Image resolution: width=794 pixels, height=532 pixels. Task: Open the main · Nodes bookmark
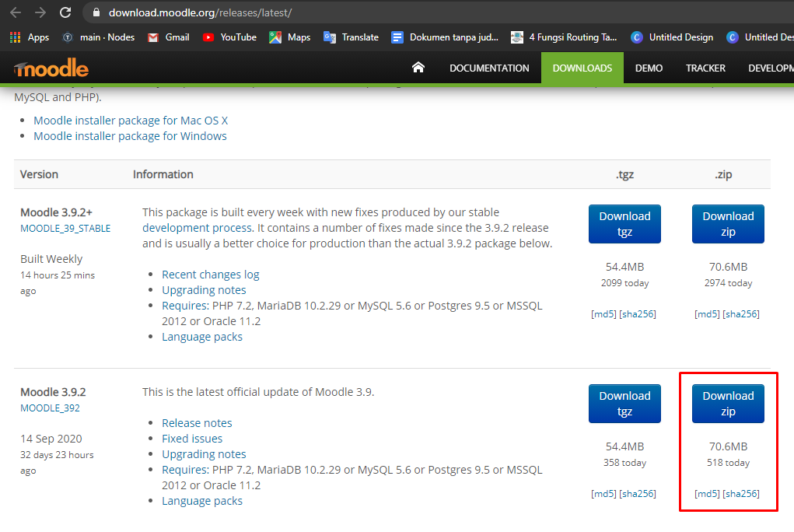98,37
